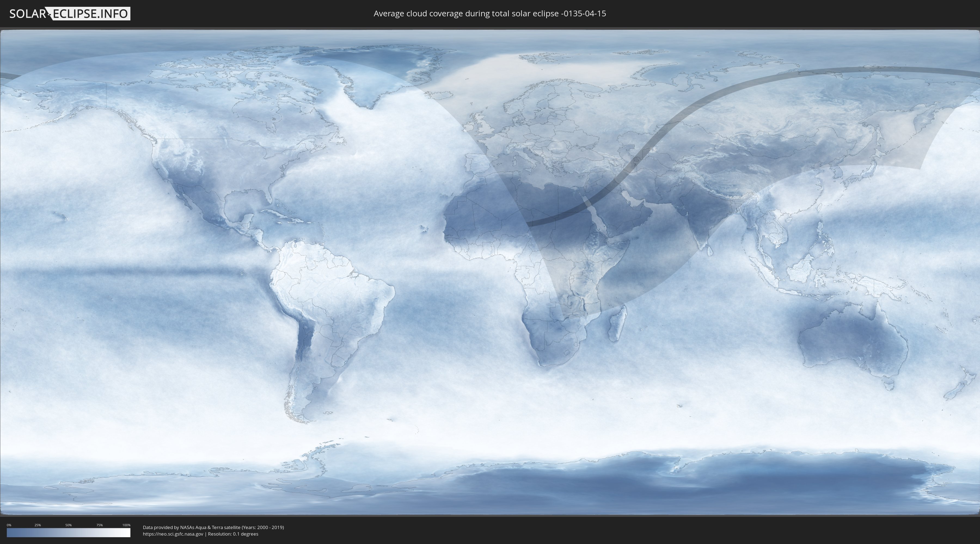Image resolution: width=980 pixels, height=544 pixels.
Task: Click the 'Resolution: 0.1 degrees' text
Action: point(233,534)
